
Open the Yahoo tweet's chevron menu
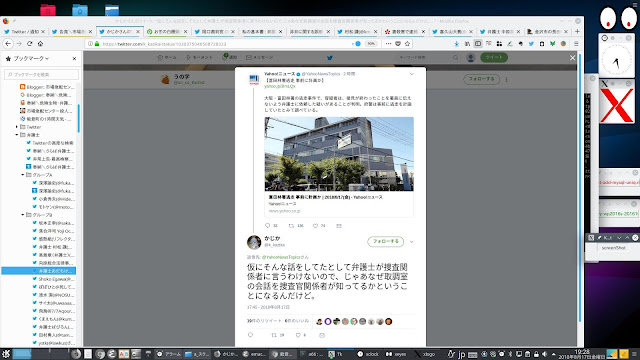[x=411, y=74]
